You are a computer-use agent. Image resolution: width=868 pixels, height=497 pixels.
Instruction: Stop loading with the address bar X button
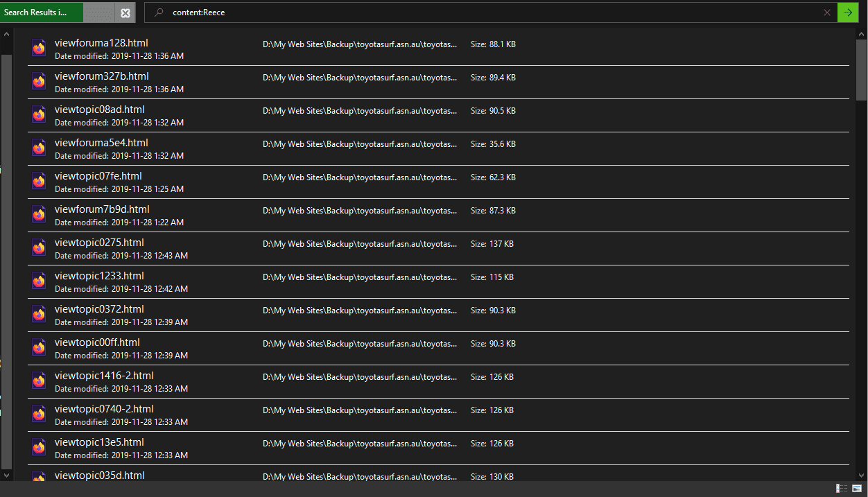click(125, 12)
